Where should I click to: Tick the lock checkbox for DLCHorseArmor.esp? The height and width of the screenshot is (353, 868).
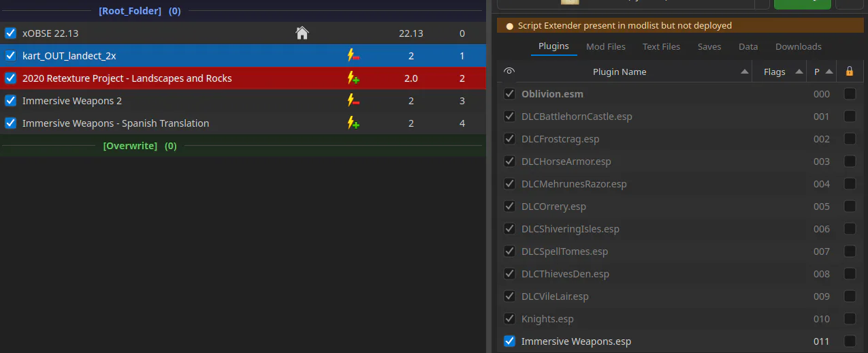click(850, 162)
